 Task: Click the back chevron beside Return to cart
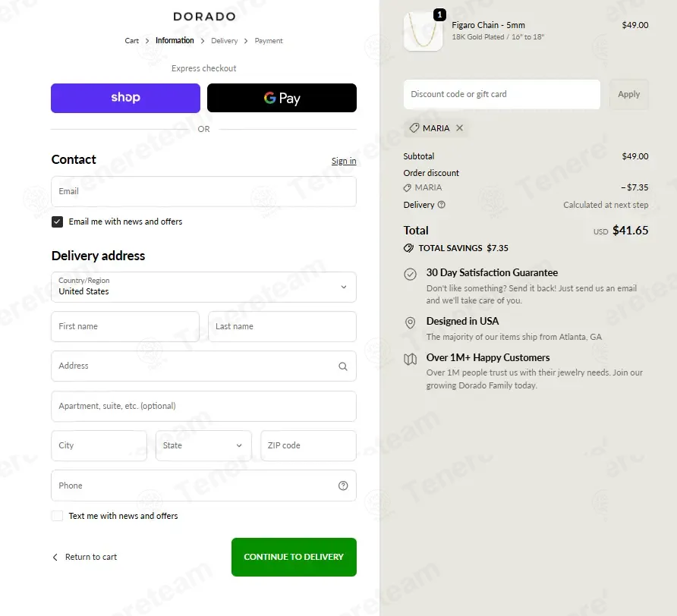coord(55,557)
